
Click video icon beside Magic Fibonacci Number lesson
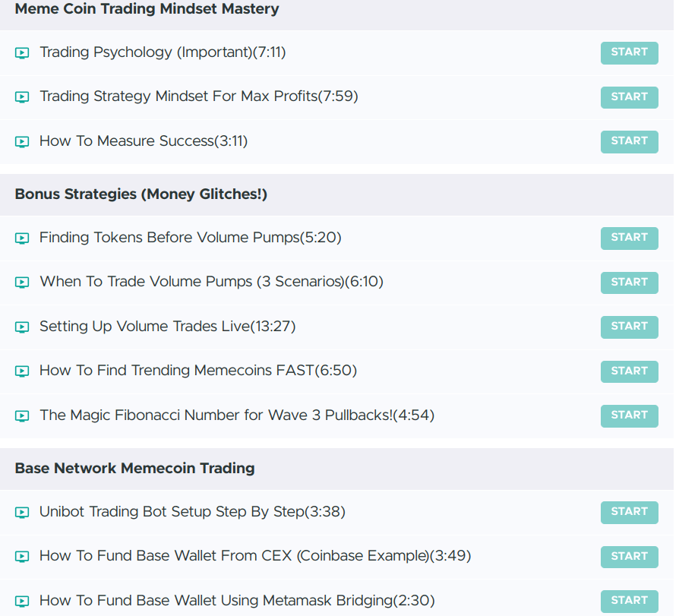(x=22, y=416)
